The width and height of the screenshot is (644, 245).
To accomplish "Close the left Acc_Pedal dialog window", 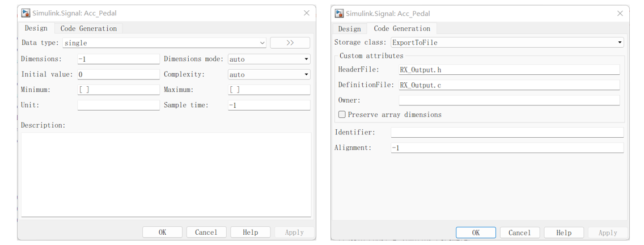I will [307, 13].
